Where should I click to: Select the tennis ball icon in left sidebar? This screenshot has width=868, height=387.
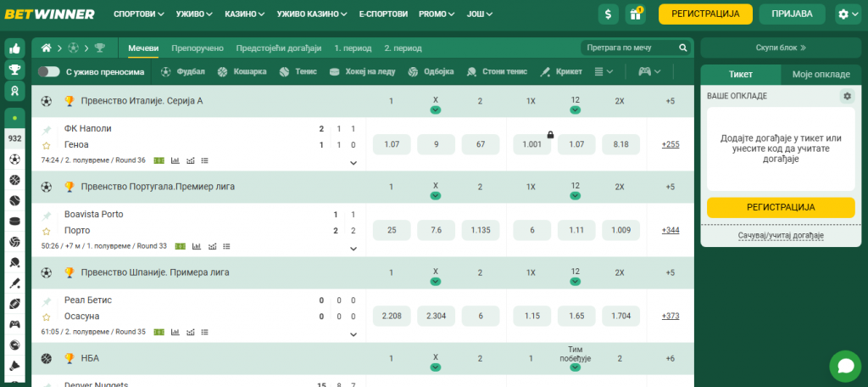point(14,200)
